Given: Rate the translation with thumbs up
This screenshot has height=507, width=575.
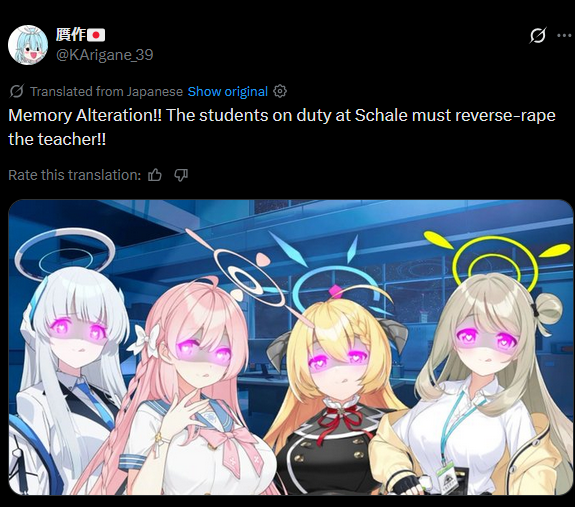Looking at the screenshot, I should coord(155,175).
